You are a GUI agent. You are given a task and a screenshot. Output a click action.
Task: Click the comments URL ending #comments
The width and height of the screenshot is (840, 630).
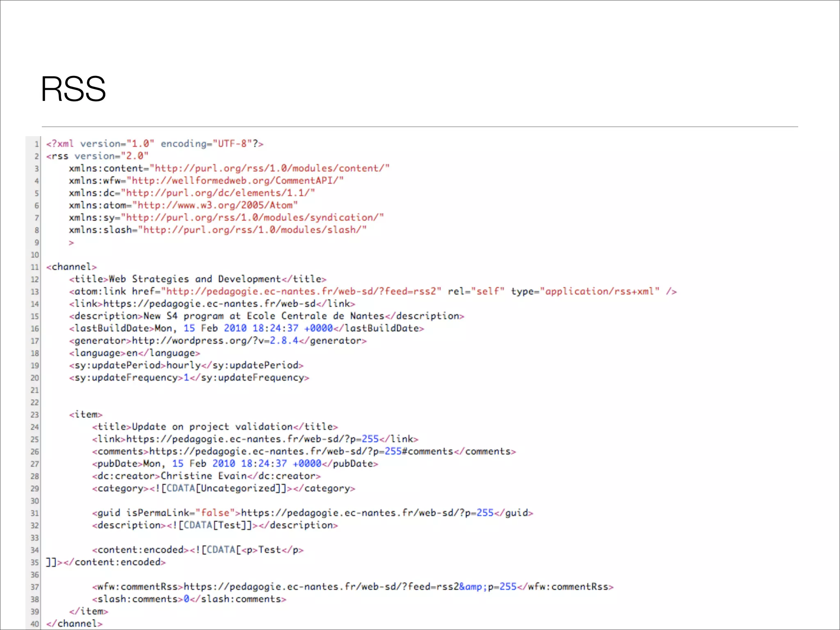(301, 452)
